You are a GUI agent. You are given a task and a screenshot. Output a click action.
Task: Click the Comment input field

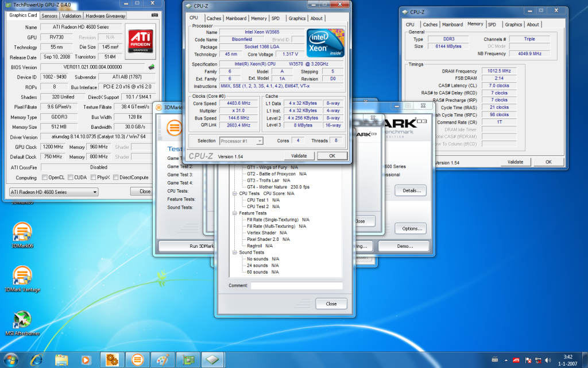pos(297,286)
